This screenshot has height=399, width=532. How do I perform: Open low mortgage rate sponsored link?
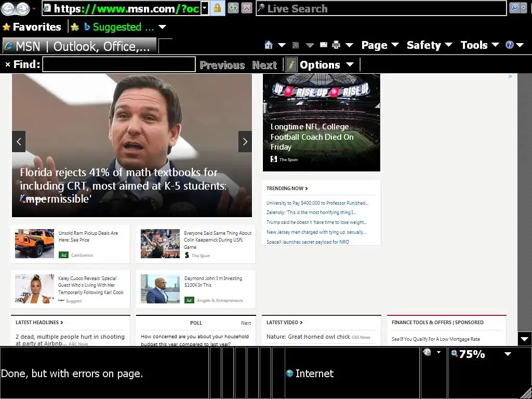pos(436,339)
